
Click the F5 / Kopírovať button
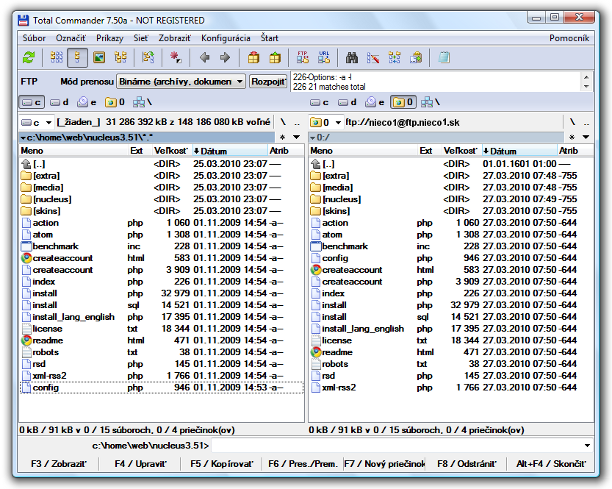tap(222, 464)
